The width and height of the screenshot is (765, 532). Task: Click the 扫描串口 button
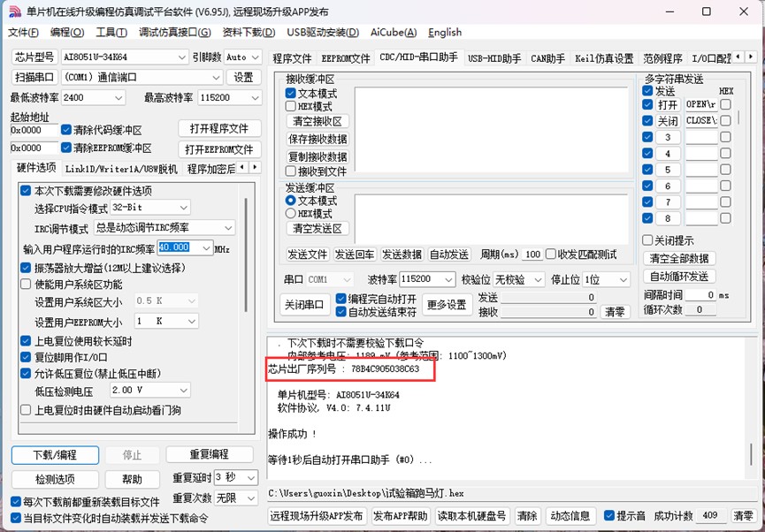(34, 77)
